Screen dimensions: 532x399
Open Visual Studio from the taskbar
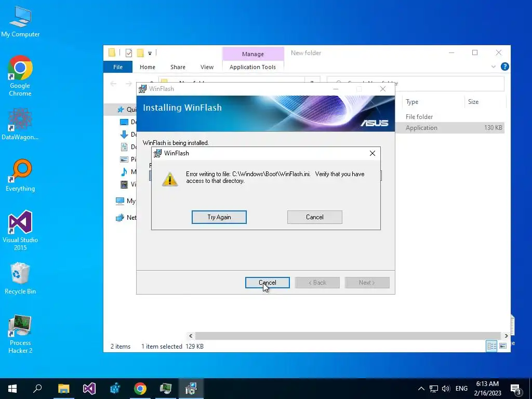click(89, 389)
